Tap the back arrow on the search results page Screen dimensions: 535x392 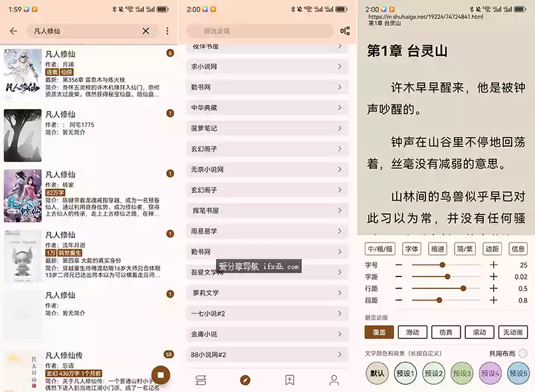(14, 31)
